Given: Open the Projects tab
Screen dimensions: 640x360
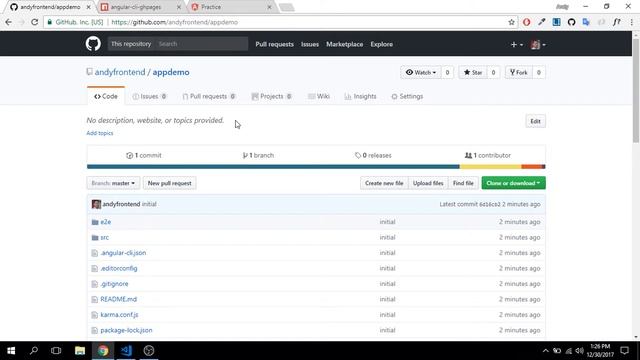Looking at the screenshot, I should tap(271, 96).
